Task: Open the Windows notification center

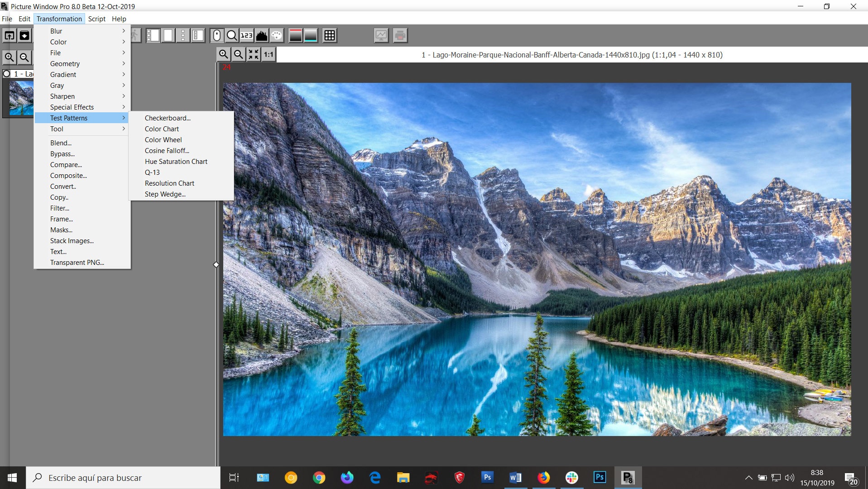Action: click(x=850, y=478)
